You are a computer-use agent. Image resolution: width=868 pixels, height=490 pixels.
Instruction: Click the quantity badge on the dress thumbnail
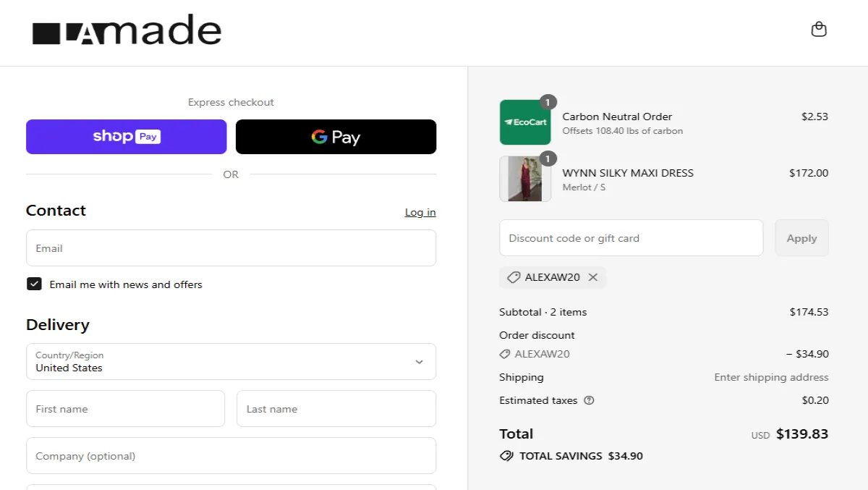coord(548,159)
